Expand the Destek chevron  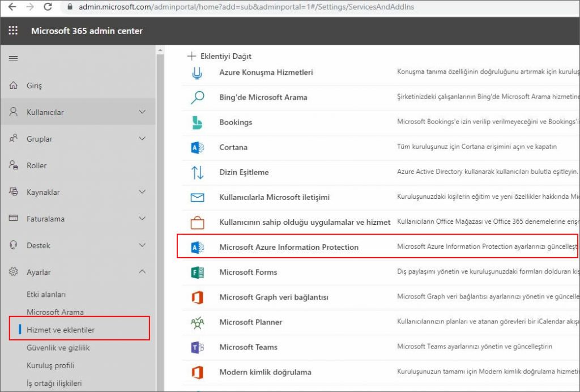click(x=142, y=245)
